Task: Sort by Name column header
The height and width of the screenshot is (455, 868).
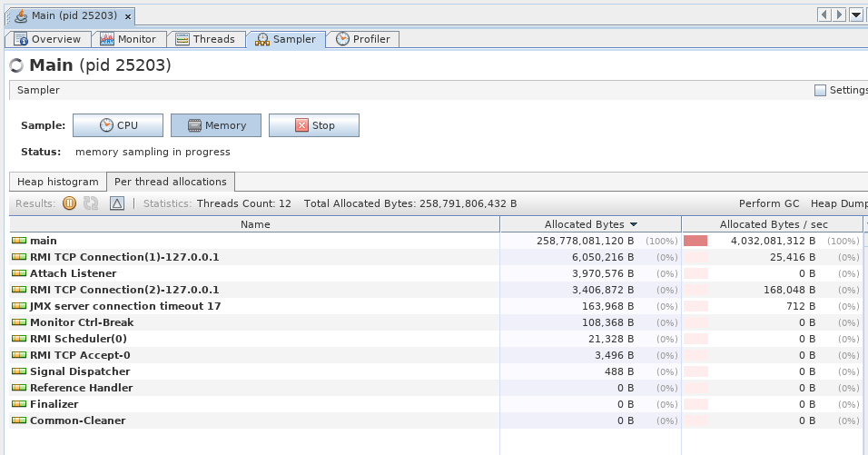Action: point(254,224)
